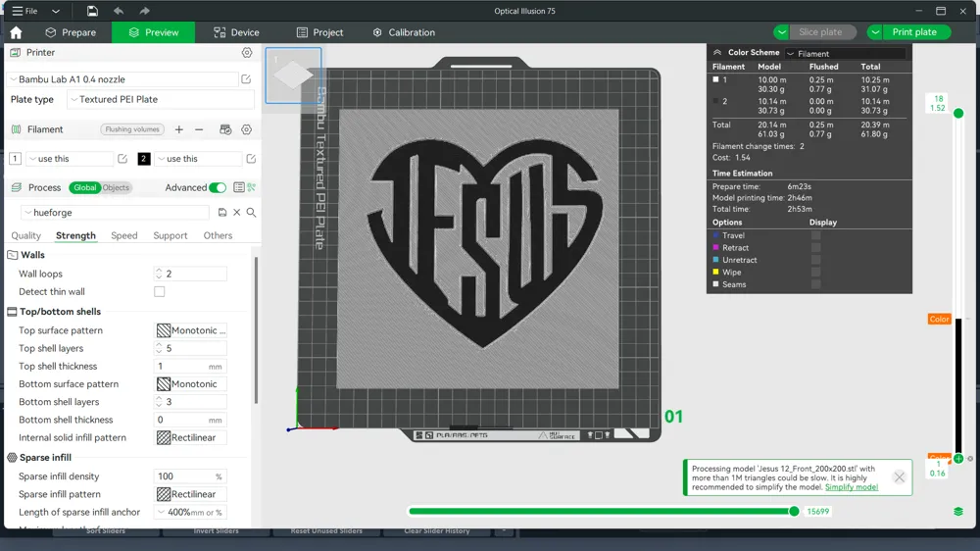
Task: Select the Objects process toggle
Action: 116,187
